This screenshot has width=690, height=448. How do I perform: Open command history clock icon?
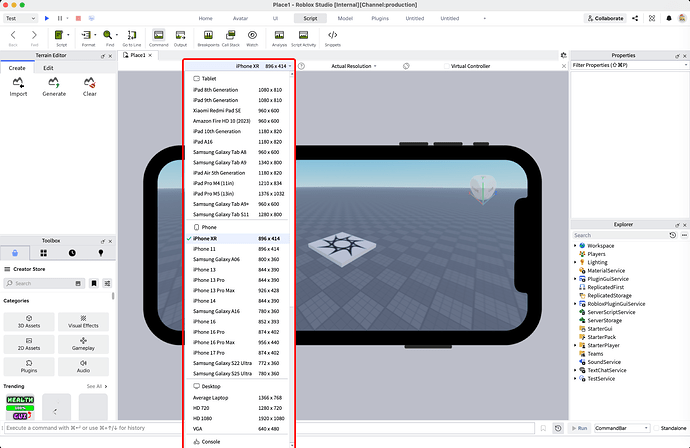(x=558, y=428)
